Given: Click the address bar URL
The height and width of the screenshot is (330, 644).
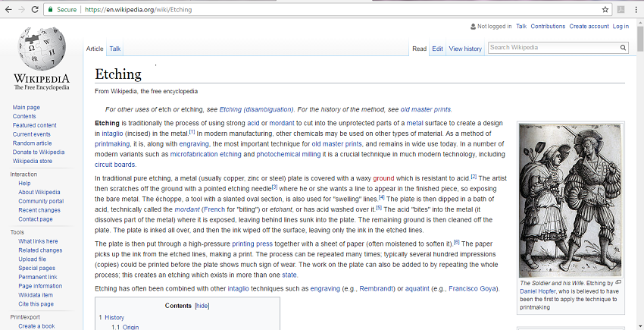Looking at the screenshot, I should coord(139,9).
